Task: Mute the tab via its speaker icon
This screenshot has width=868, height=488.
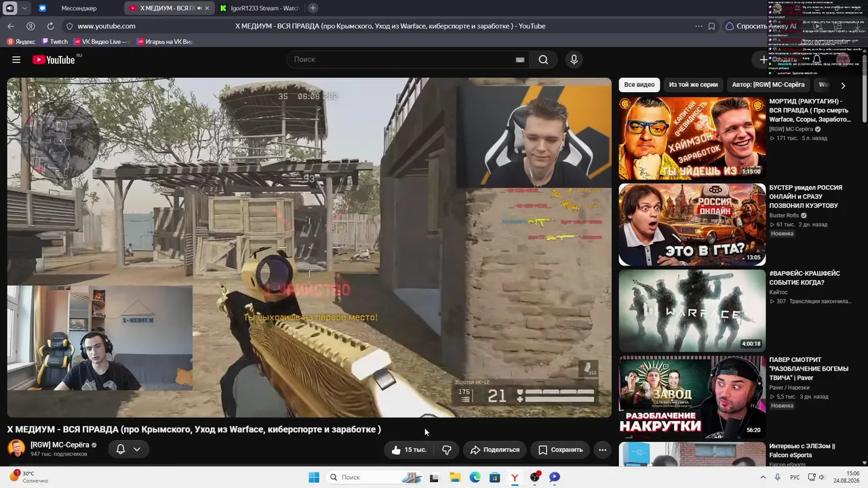Action: click(x=199, y=8)
